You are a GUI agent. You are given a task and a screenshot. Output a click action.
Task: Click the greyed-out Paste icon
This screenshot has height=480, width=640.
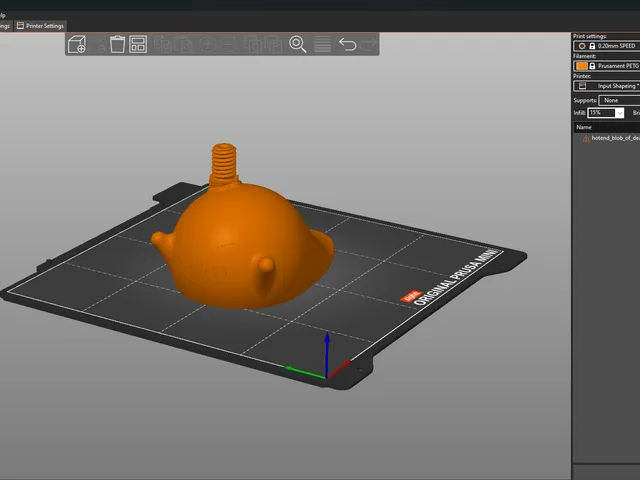[183, 44]
